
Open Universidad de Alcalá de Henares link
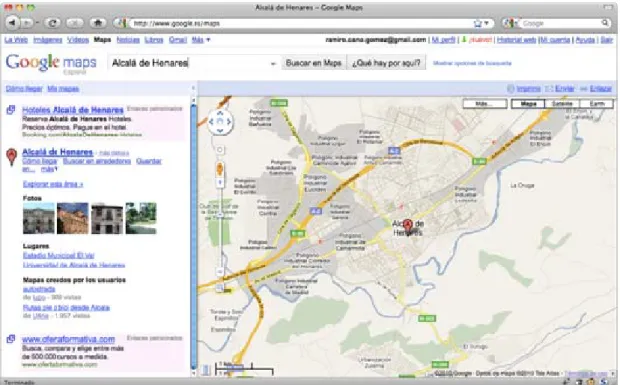click(74, 265)
